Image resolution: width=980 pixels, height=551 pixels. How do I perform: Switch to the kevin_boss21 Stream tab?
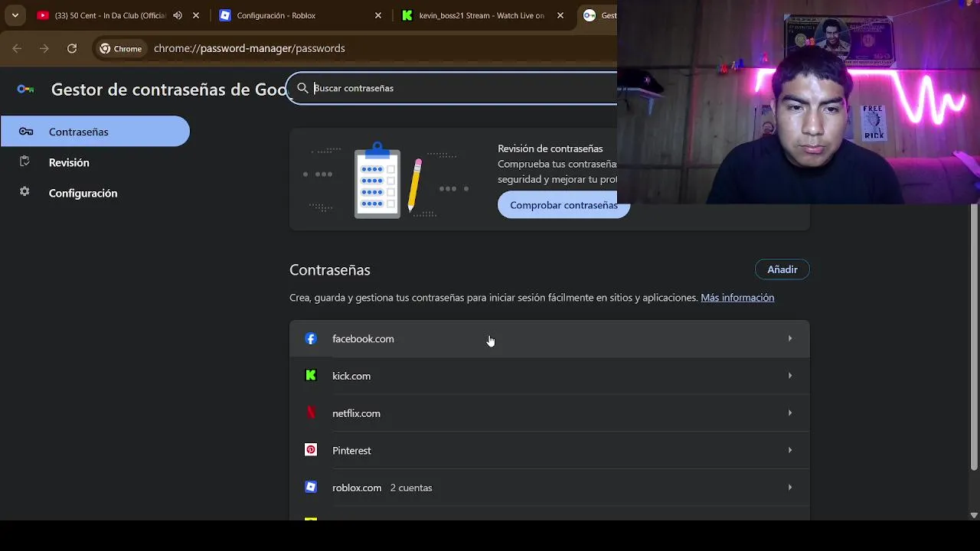coord(482,15)
